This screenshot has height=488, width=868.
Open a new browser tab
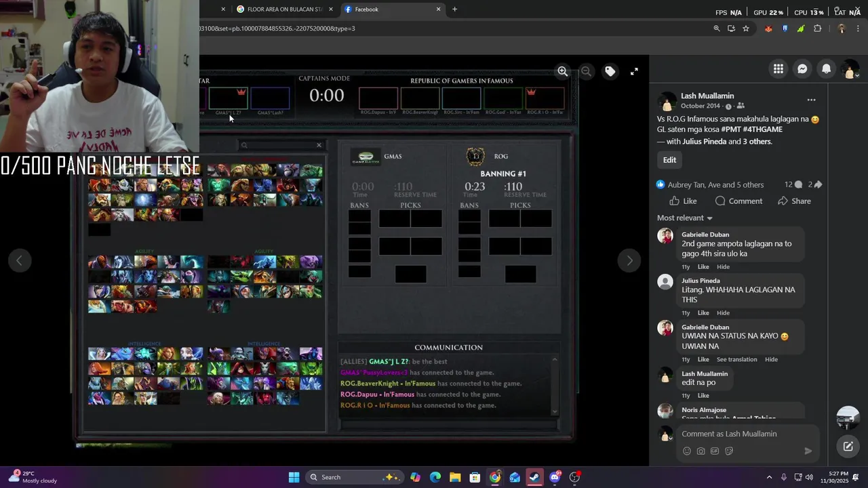coord(454,9)
